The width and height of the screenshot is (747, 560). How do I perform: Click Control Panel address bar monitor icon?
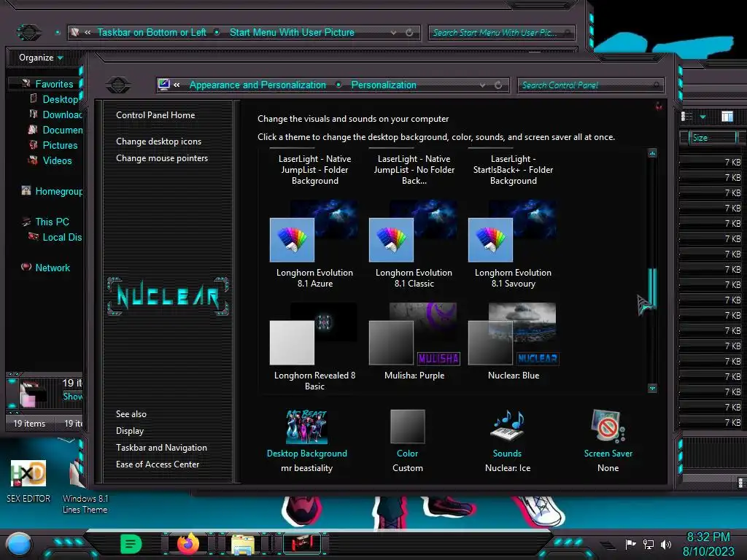tap(164, 85)
